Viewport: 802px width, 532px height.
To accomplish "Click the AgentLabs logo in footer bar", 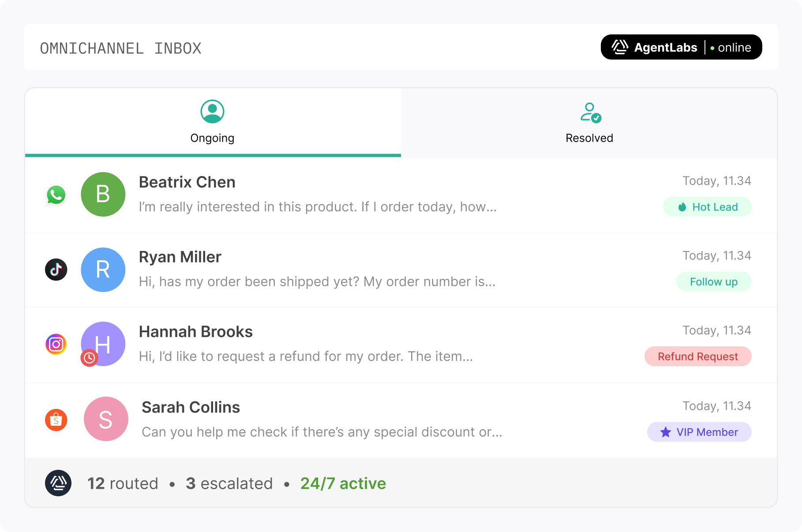I will point(58,483).
